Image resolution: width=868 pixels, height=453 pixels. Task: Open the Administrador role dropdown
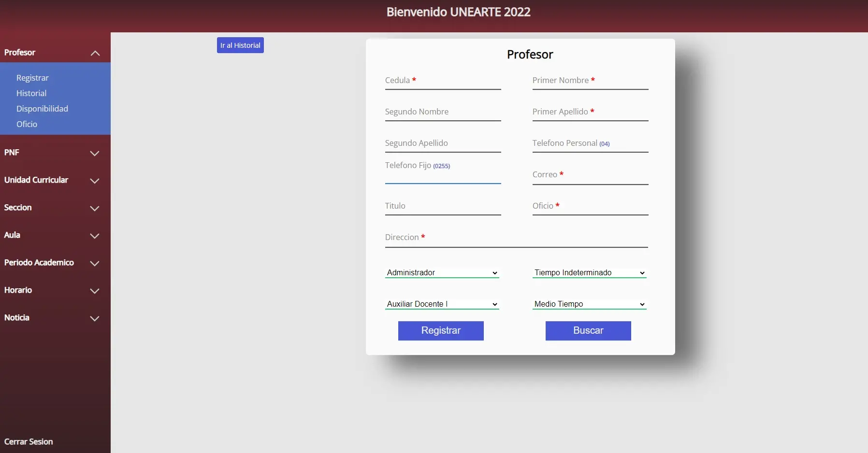pos(442,273)
